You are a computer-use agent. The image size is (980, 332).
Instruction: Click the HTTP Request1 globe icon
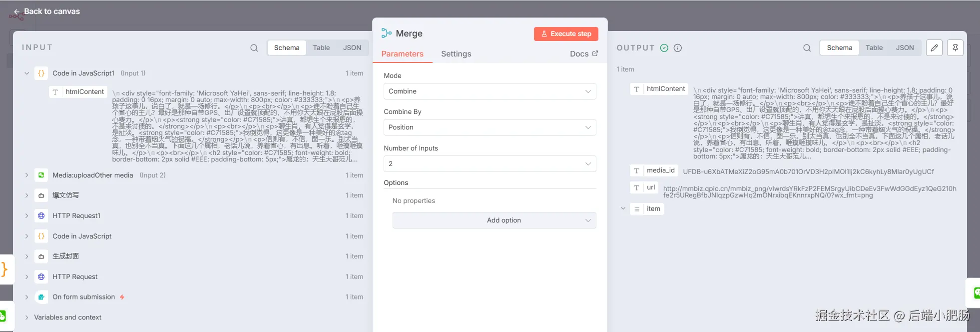41,215
